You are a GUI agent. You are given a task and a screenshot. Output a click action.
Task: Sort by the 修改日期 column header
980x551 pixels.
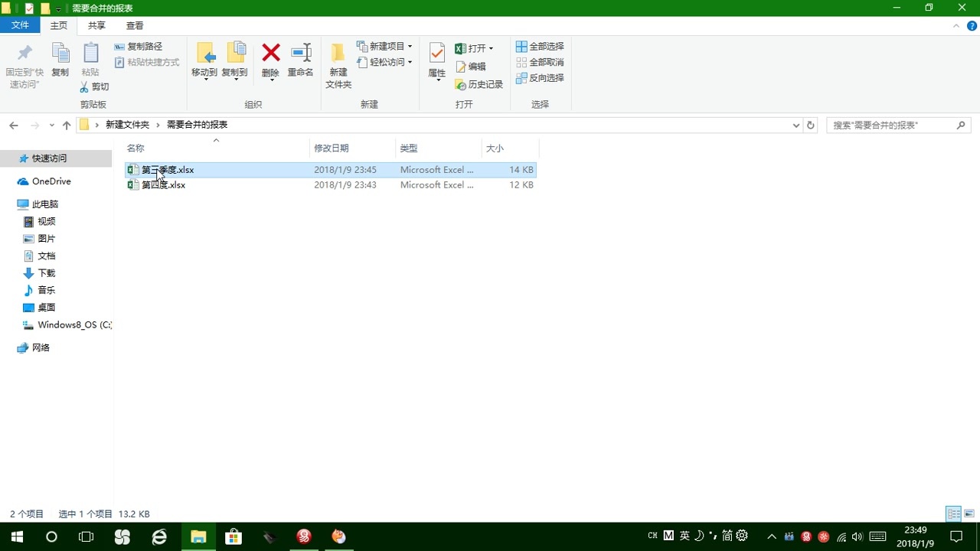pos(331,148)
